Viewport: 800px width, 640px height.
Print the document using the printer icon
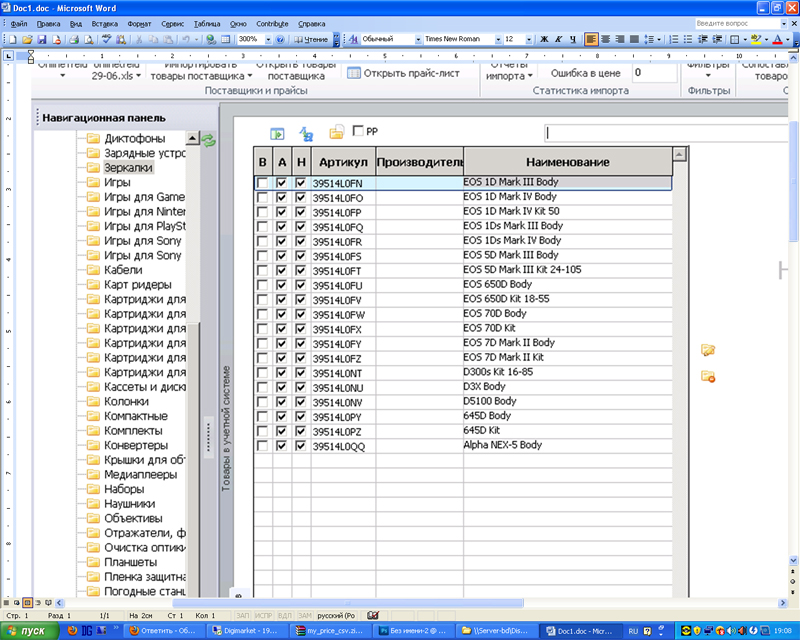pos(74,39)
